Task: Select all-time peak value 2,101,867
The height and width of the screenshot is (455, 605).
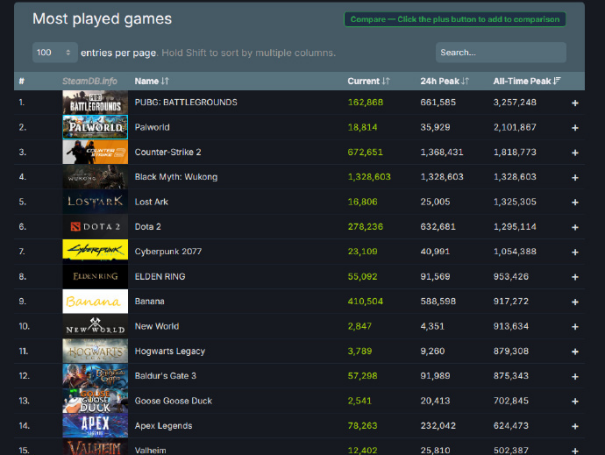Action: (515, 127)
